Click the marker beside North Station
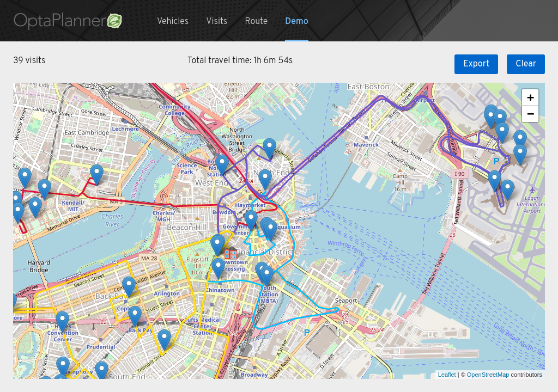 pyautogui.click(x=222, y=164)
